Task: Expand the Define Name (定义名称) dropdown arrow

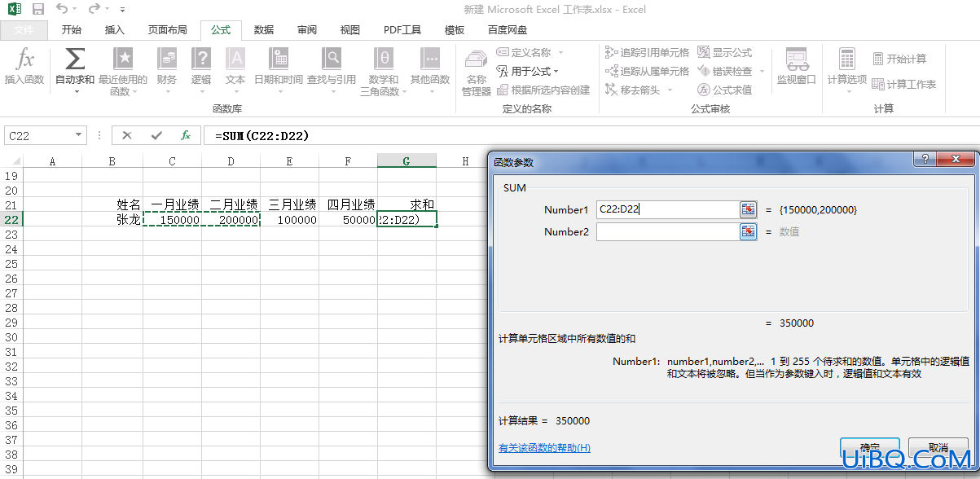Action: [560, 52]
